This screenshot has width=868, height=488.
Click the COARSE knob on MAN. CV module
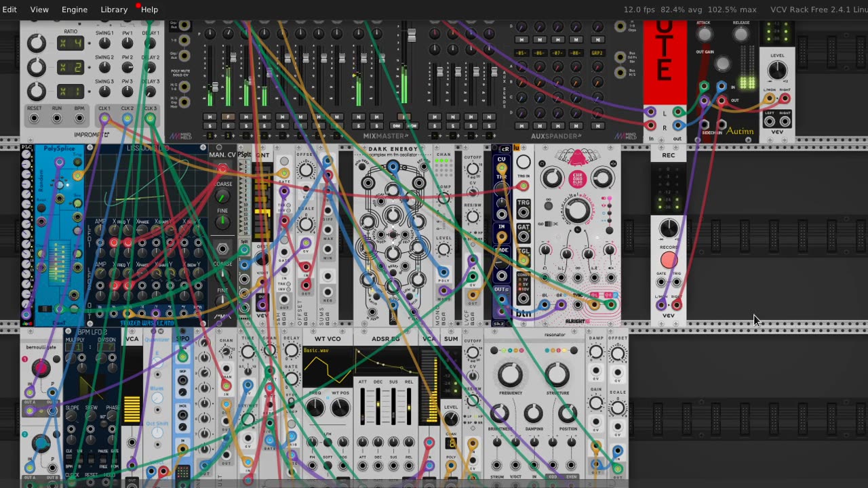tap(222, 197)
